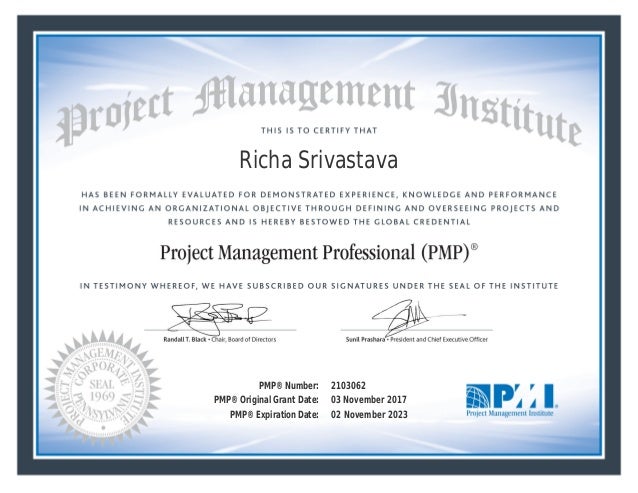Click the Sunil Prashara name caption

[x=365, y=339]
